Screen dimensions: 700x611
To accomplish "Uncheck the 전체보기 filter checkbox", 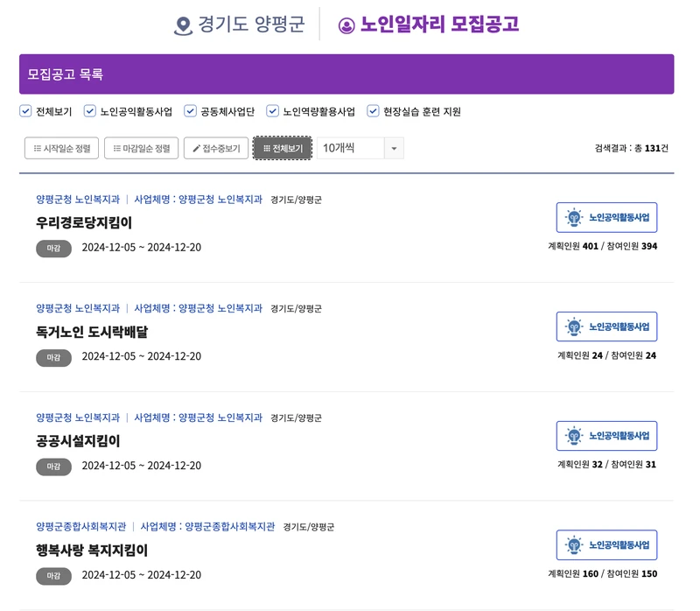I will tap(24, 111).
